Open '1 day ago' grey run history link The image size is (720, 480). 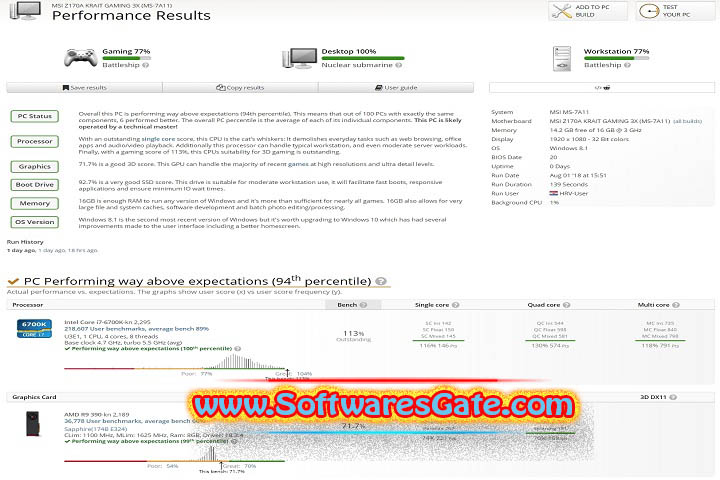(52, 250)
